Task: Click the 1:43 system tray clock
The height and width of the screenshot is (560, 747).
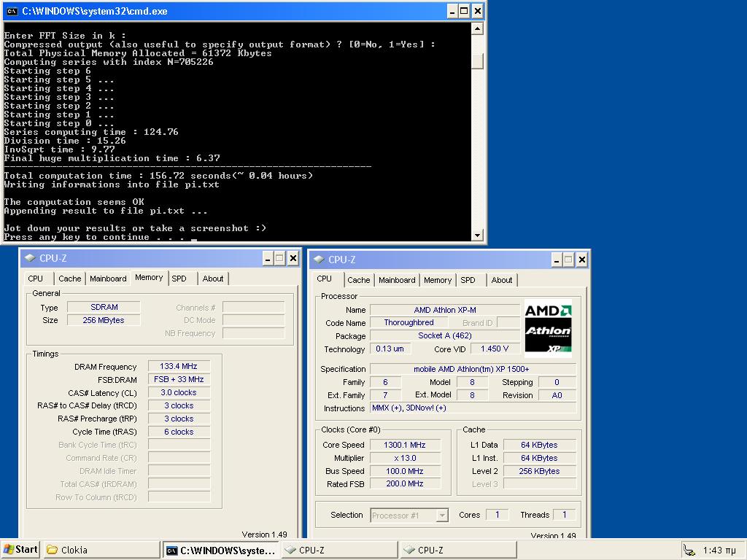Action: 719,551
